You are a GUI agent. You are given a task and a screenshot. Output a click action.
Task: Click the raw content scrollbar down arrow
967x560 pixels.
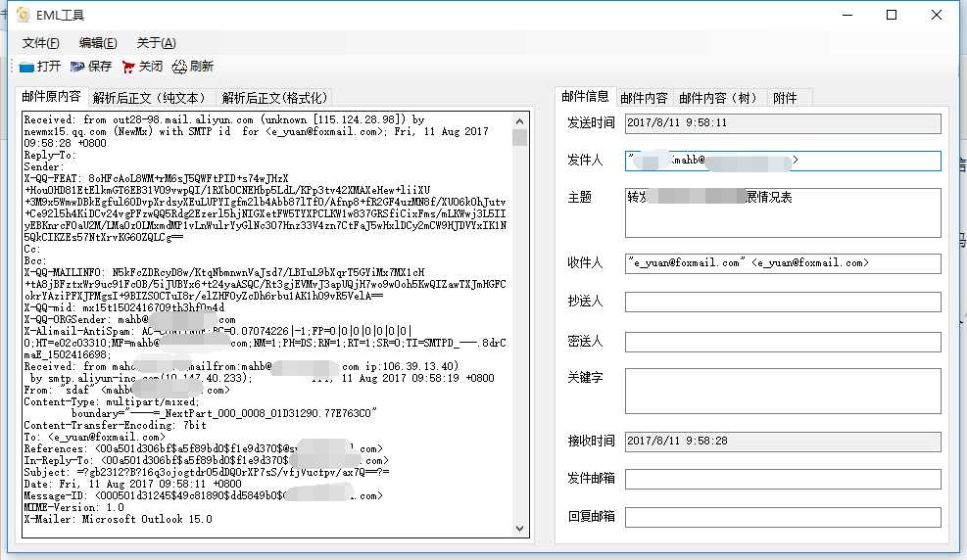(x=520, y=529)
